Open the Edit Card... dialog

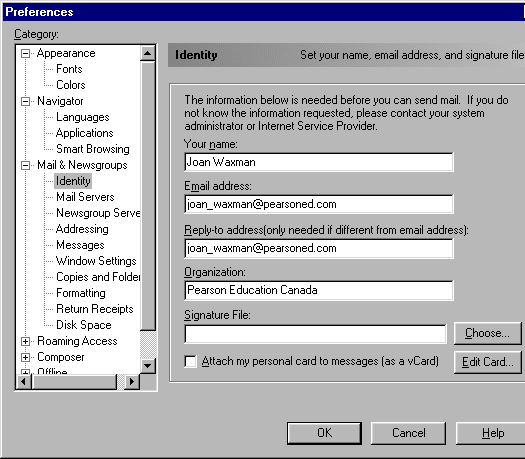[488, 362]
